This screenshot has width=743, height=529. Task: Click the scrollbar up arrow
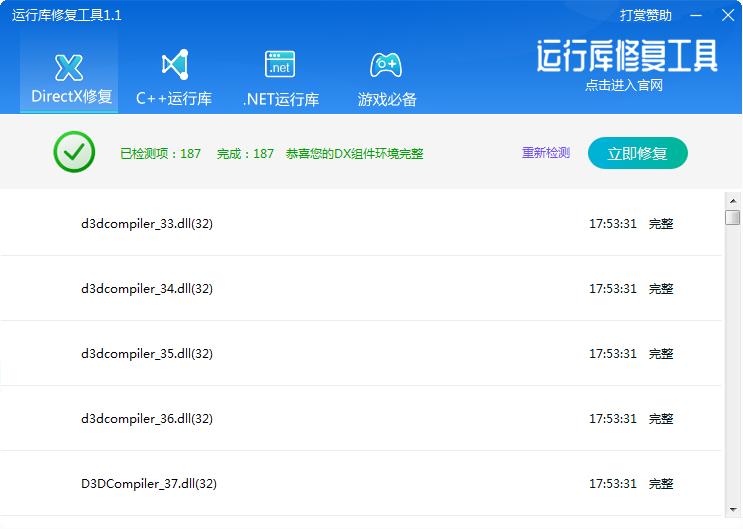(733, 201)
